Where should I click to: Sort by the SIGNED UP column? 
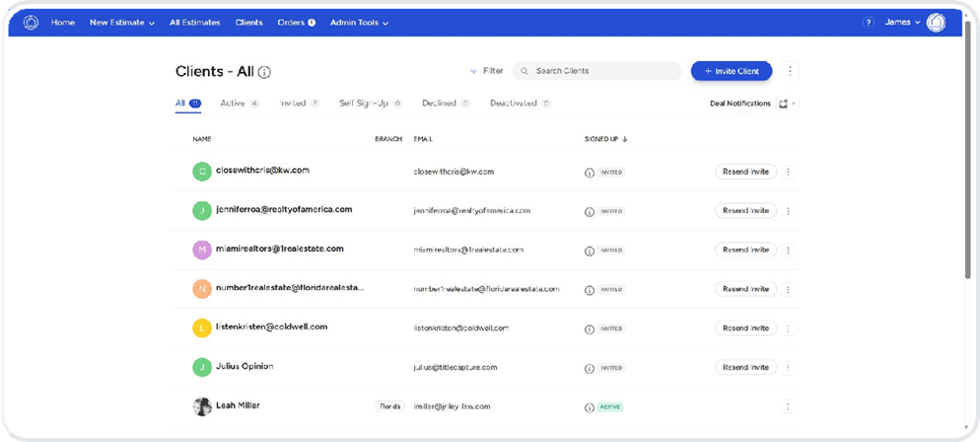(x=605, y=139)
